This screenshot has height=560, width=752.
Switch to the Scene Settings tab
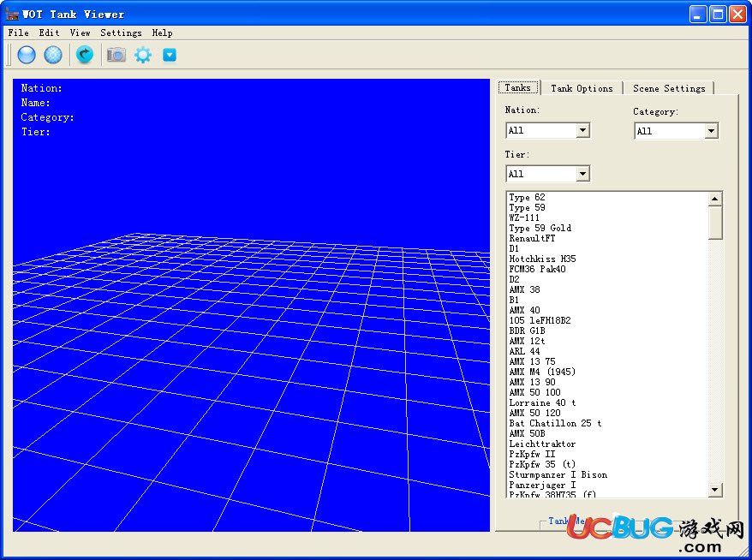669,89
